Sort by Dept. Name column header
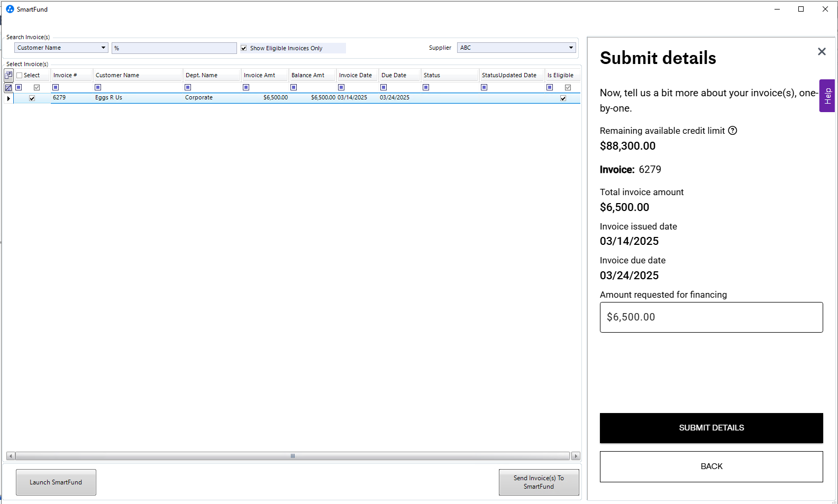This screenshot has height=504, width=838. tap(212, 75)
